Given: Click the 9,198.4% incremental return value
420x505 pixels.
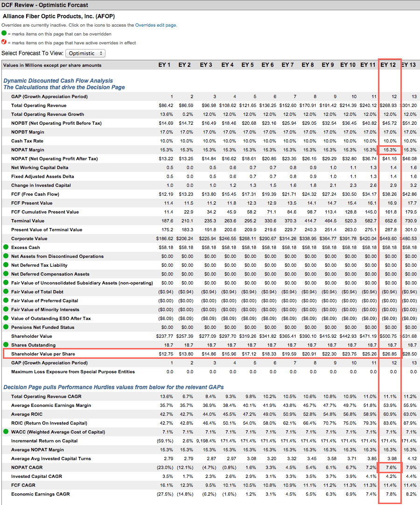Looking at the screenshot, I should [x=206, y=441].
